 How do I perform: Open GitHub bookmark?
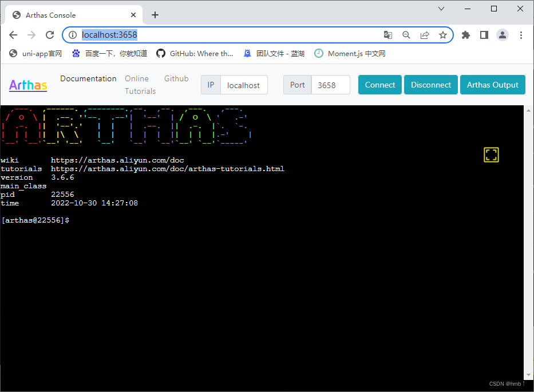195,53
